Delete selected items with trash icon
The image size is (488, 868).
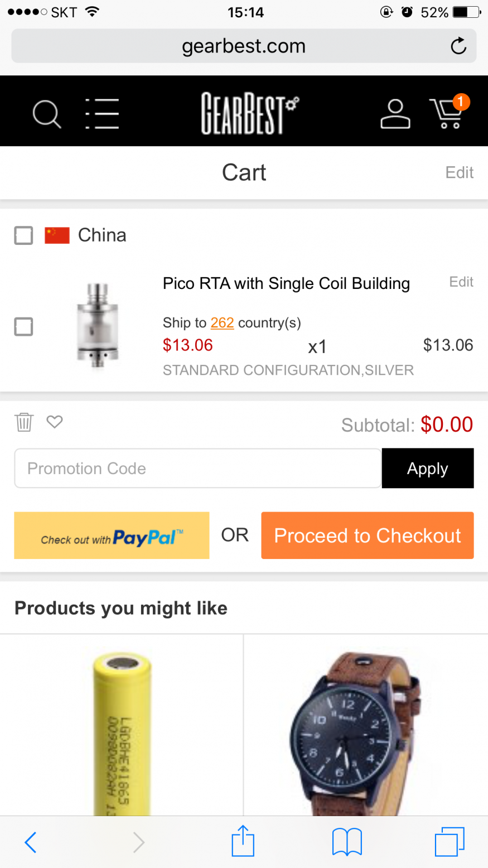tap(24, 422)
